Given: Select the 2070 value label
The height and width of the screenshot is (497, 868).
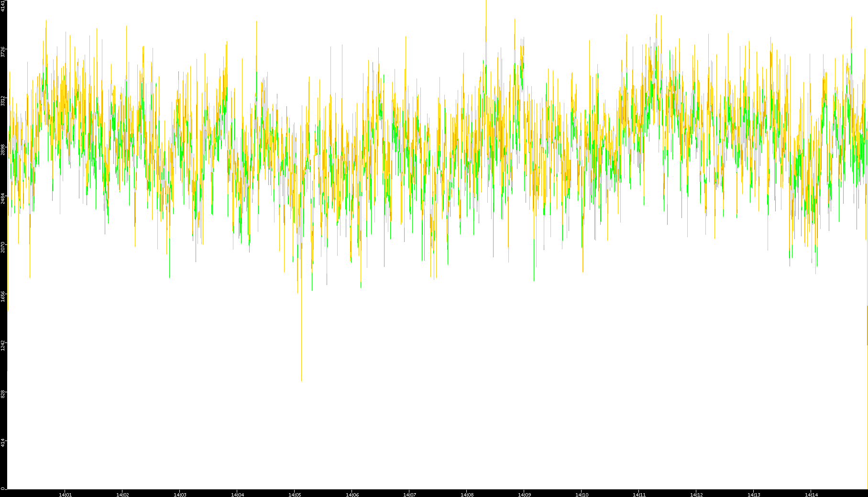Looking at the screenshot, I should click(3, 247).
